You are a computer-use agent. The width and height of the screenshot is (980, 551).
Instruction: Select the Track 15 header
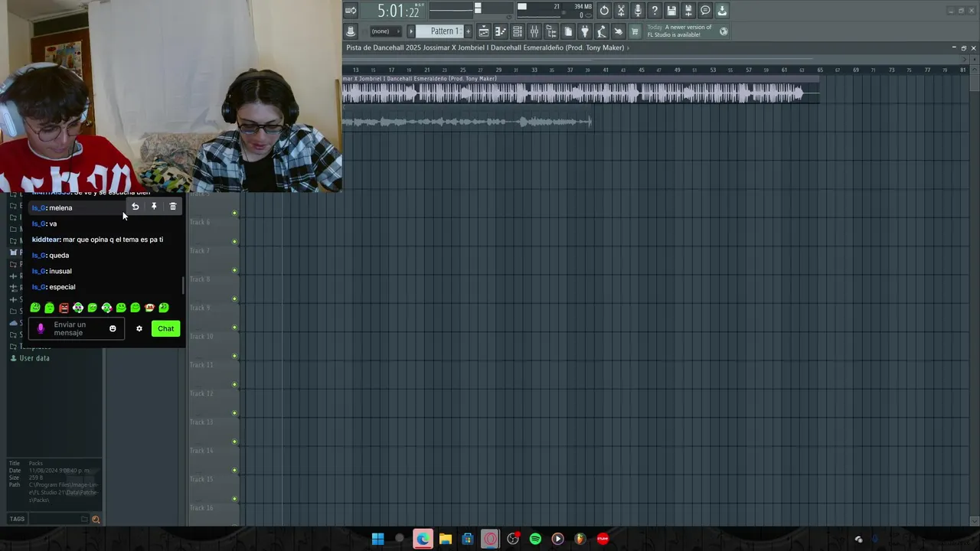(214, 488)
